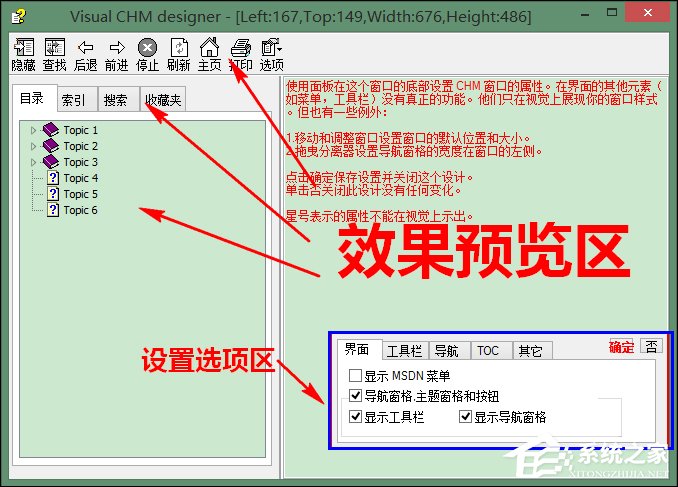Click the question page icon of Topic 5
678x487 pixels.
[x=53, y=194]
